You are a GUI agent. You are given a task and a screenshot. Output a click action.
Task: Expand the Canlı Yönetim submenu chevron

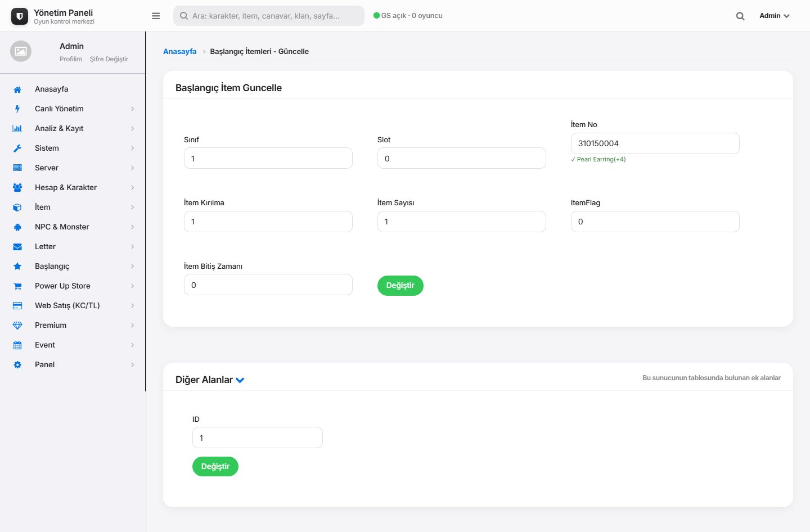pos(133,109)
